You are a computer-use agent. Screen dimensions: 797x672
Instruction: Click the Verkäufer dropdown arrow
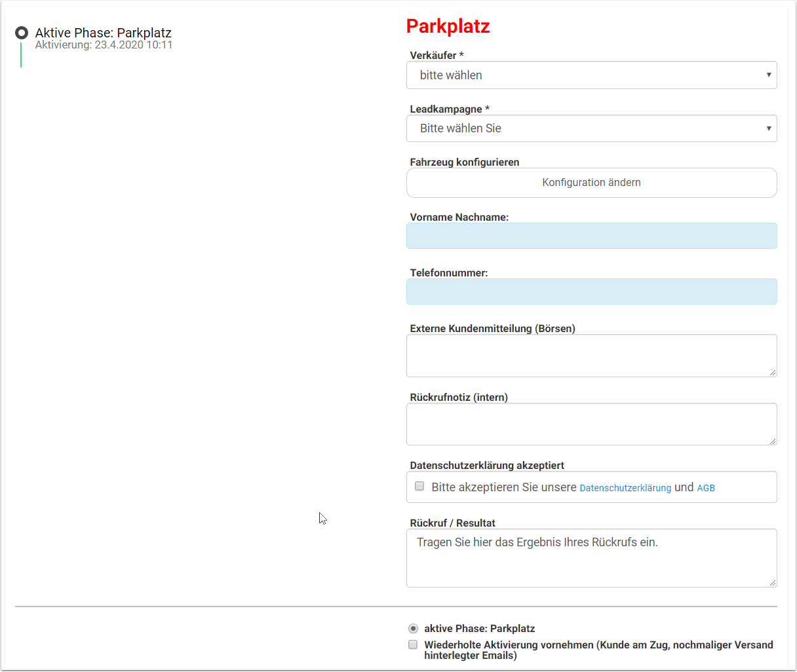768,75
